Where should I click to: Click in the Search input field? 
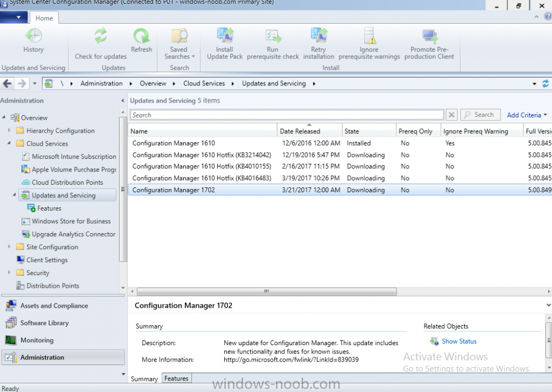pyautogui.click(x=286, y=115)
